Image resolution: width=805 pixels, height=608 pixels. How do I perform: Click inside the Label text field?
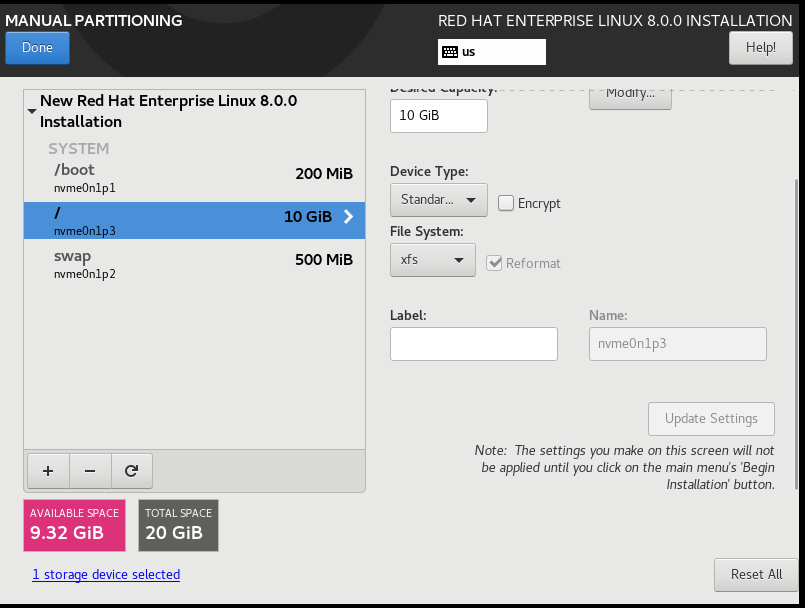473,343
